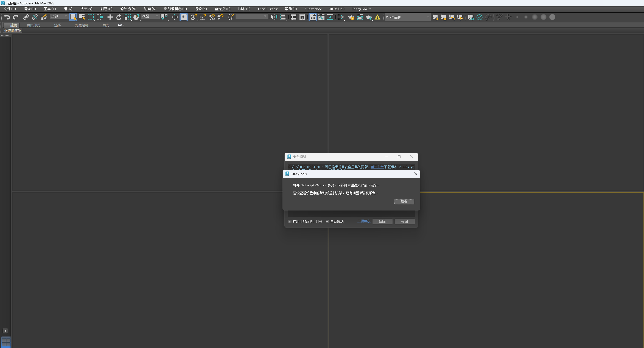The width and height of the screenshot is (644, 348).
Task: Click the 单击此处 download link
Action: coord(377,167)
